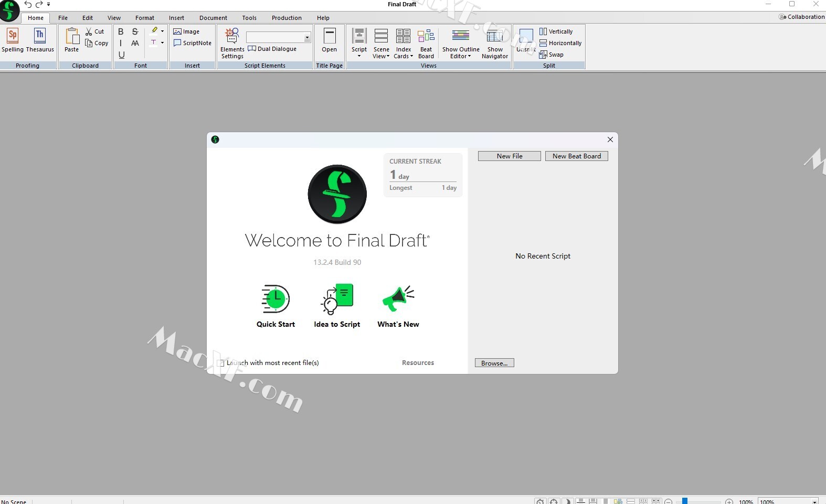Click the sprint timer icon in status bar

[541, 502]
